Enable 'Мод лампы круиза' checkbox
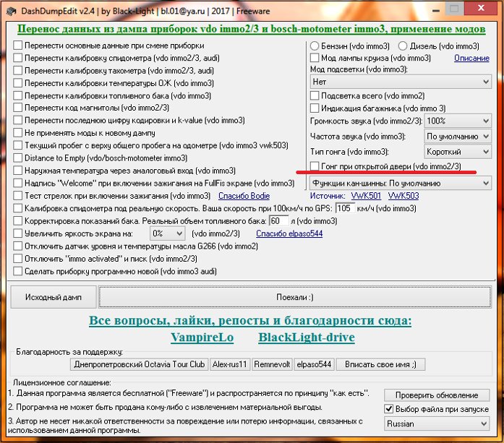The image size is (504, 443). coord(315,58)
